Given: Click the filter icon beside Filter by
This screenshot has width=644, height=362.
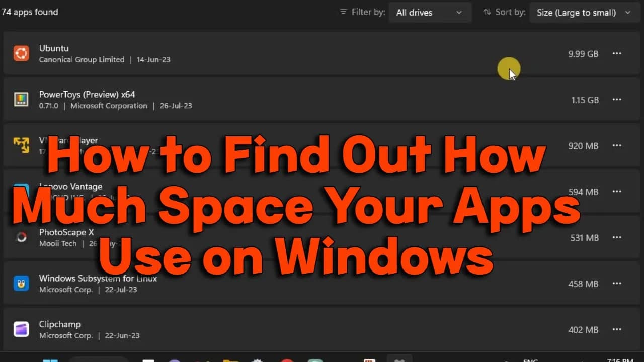Looking at the screenshot, I should 343,12.
